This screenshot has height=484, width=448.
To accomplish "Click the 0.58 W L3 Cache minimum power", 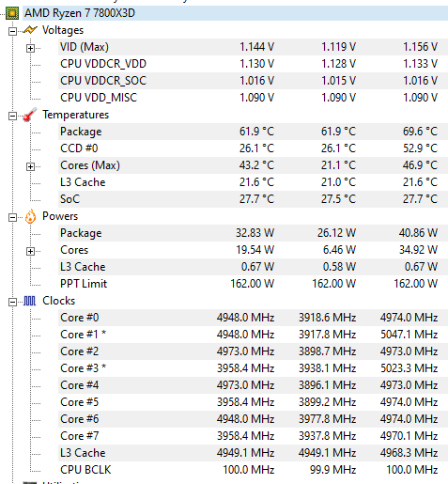I will (339, 267).
